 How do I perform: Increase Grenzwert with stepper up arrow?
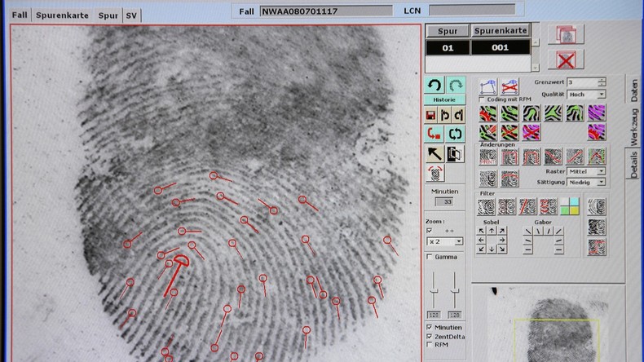pyautogui.click(x=602, y=80)
